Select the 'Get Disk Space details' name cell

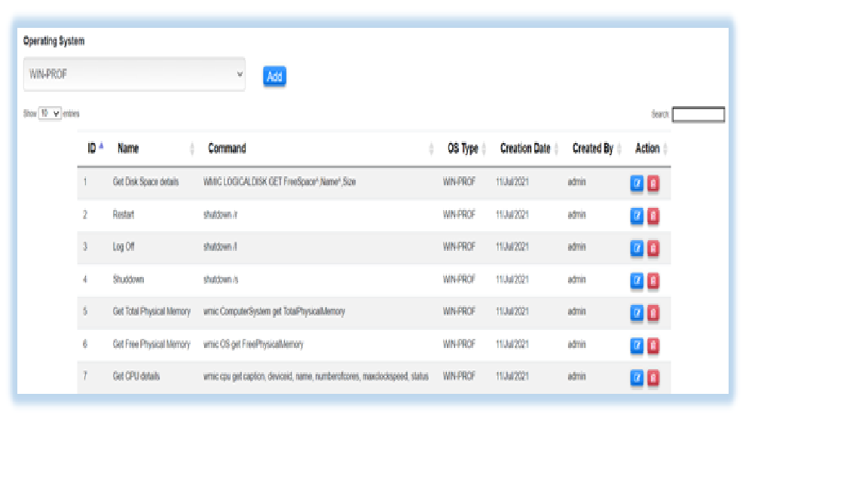click(x=145, y=181)
